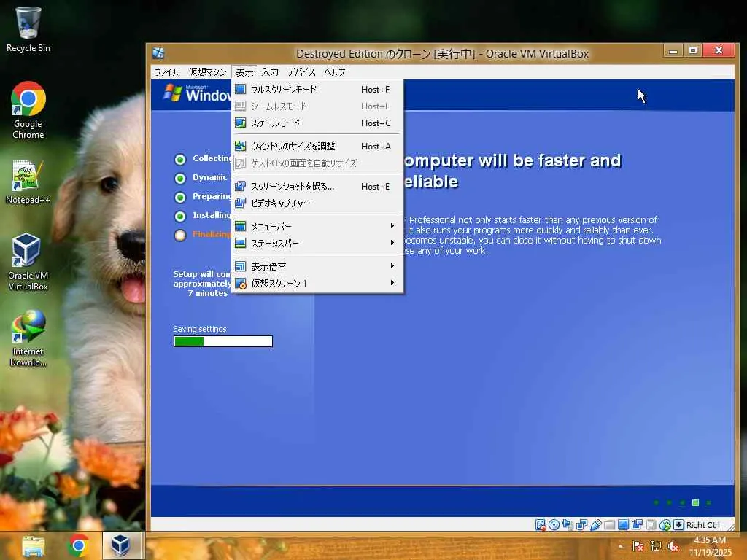Click the Finalizing installation step indicator

click(x=180, y=236)
